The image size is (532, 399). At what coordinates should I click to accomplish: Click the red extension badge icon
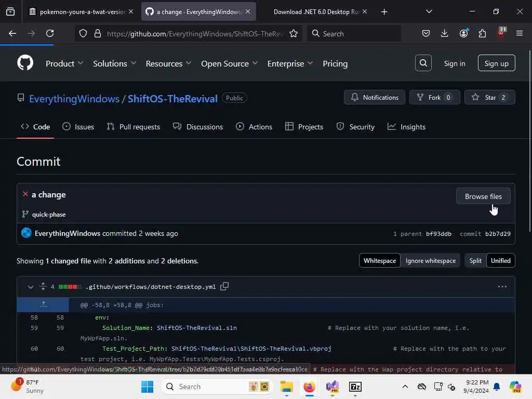click(501, 33)
